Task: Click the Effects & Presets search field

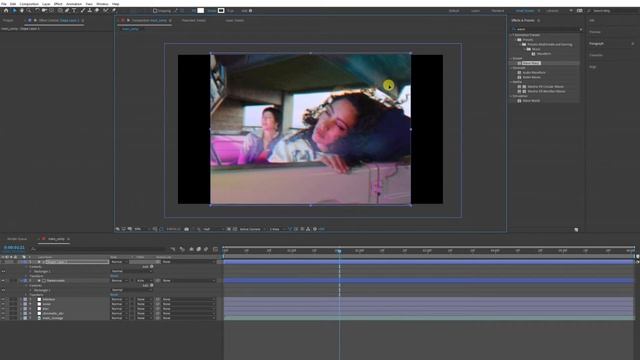Action: point(547,29)
